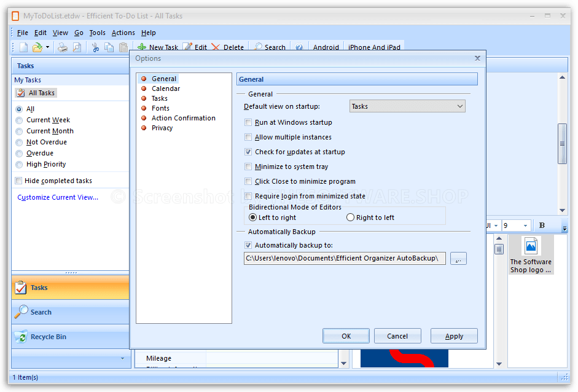The height and width of the screenshot is (392, 578).
Task: Select the Edit icon on the toolbar
Action: pyautogui.click(x=195, y=47)
